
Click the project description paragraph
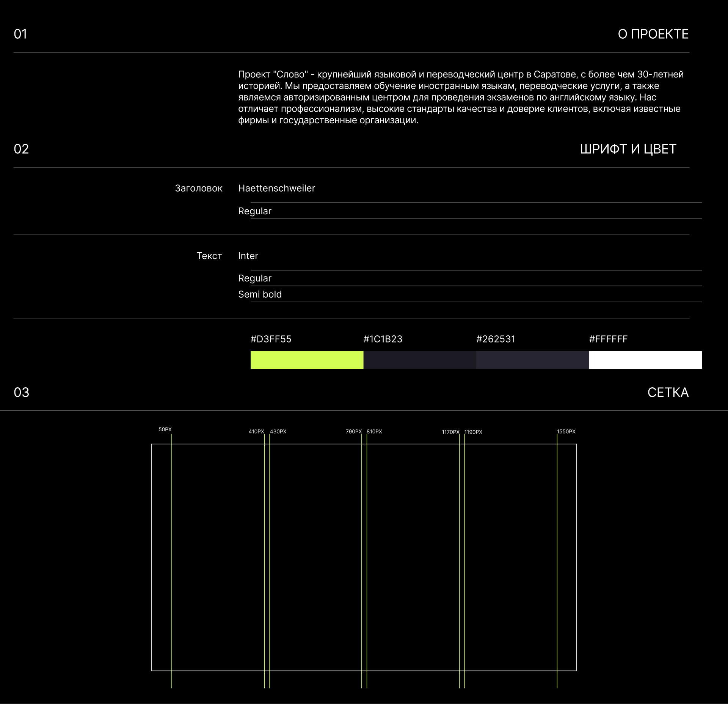tap(461, 97)
